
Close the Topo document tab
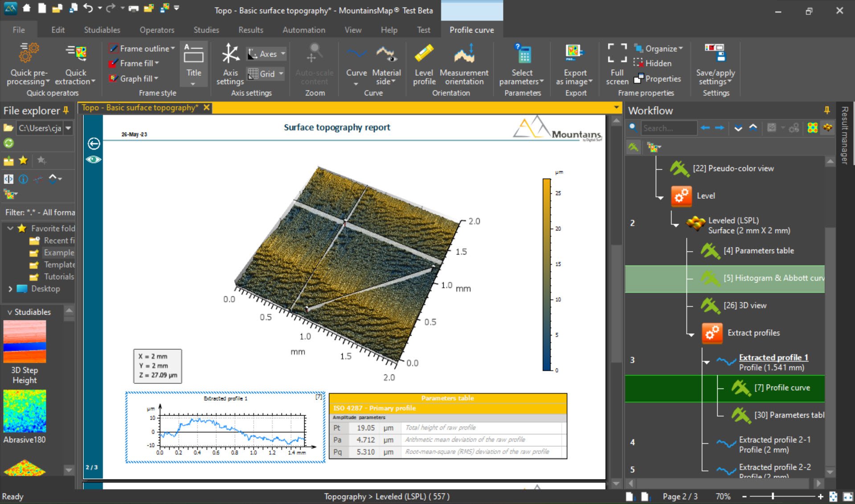tap(206, 107)
